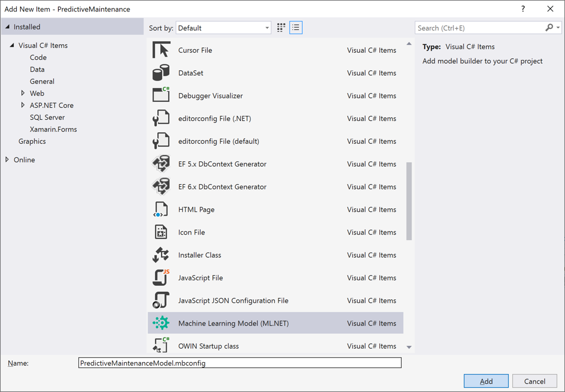Close the Add New Item dialog

550,9
